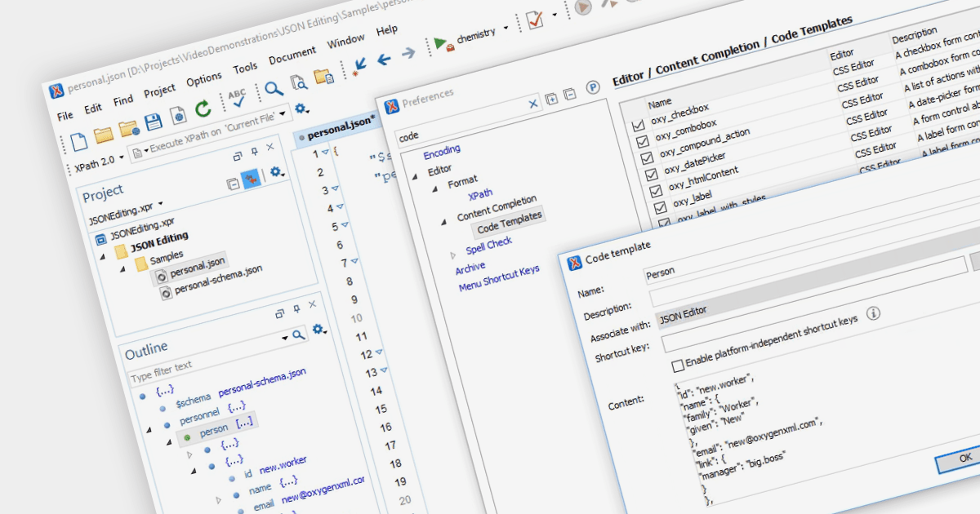The height and width of the screenshot is (514, 980).
Task: Open Outline panel settings gear
Action: click(318, 328)
